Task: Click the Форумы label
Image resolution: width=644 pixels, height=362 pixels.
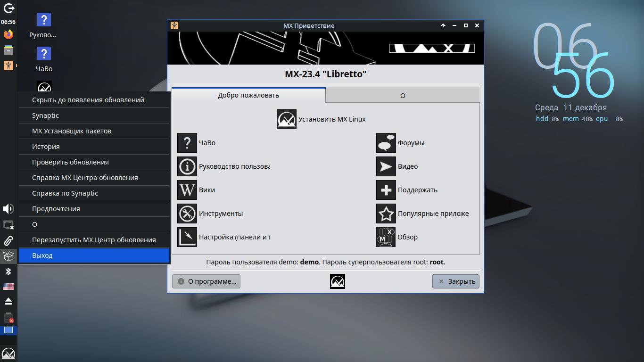Action: click(x=411, y=143)
